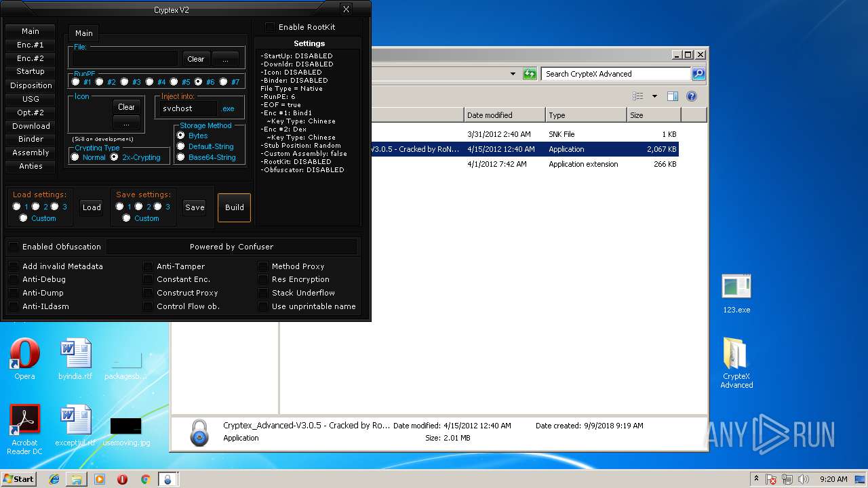Open Enc.#1 section

pyautogui.click(x=31, y=45)
